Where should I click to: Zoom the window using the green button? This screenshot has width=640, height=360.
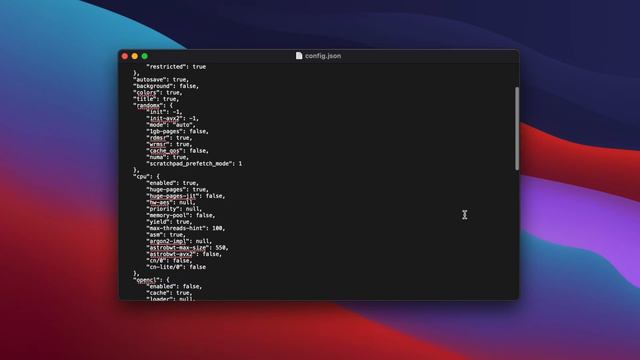tap(144, 56)
